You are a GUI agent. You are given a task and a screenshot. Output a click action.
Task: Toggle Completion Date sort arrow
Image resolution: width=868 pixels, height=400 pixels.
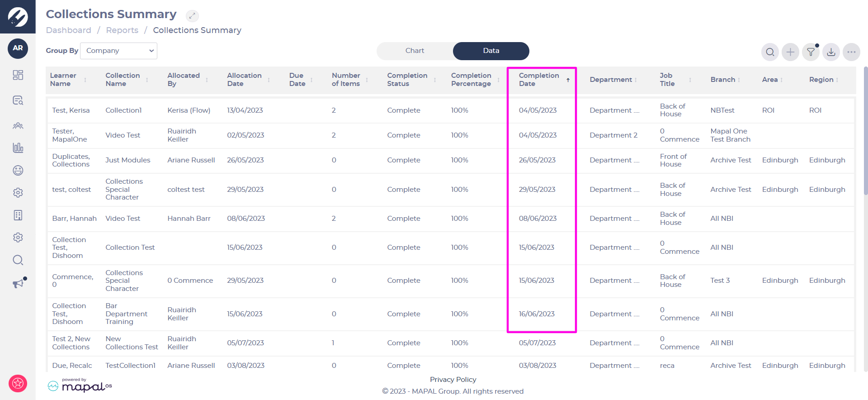point(568,80)
